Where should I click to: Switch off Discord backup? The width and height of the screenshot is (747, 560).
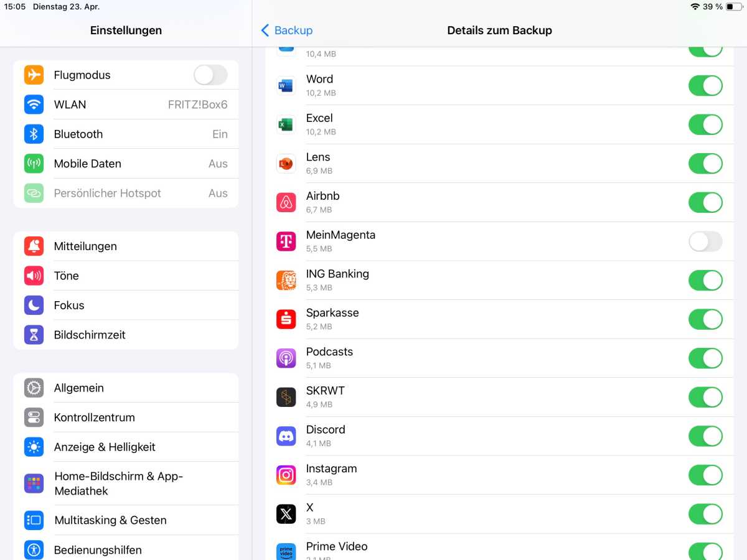point(705,436)
